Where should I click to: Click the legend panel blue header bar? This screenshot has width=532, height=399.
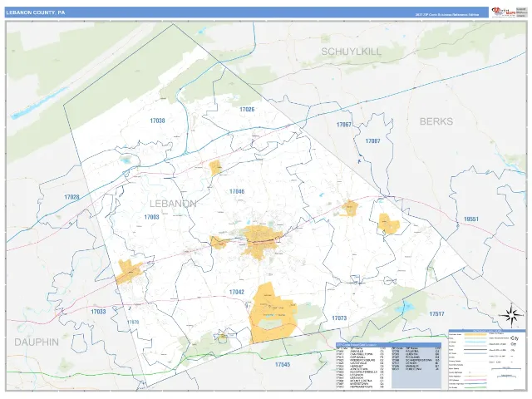(487, 331)
